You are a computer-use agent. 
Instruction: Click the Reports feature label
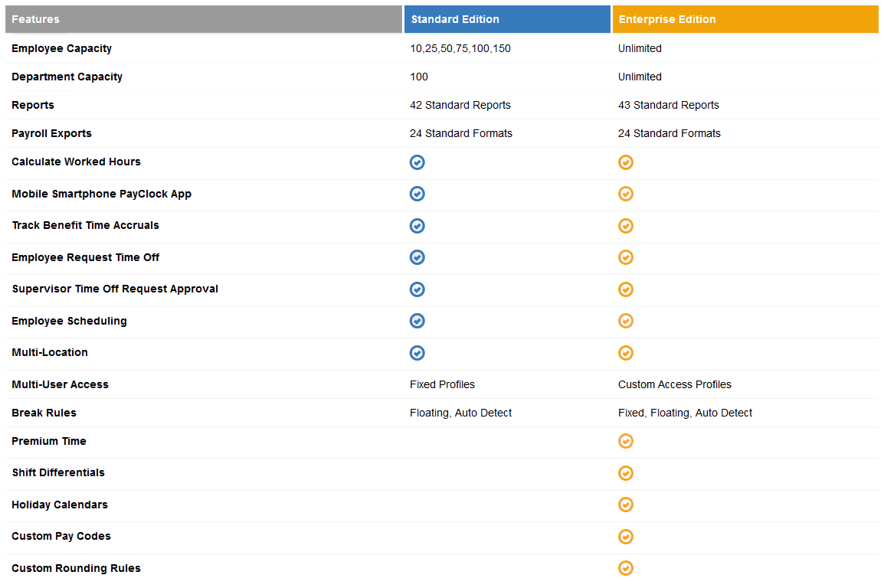pyautogui.click(x=33, y=106)
